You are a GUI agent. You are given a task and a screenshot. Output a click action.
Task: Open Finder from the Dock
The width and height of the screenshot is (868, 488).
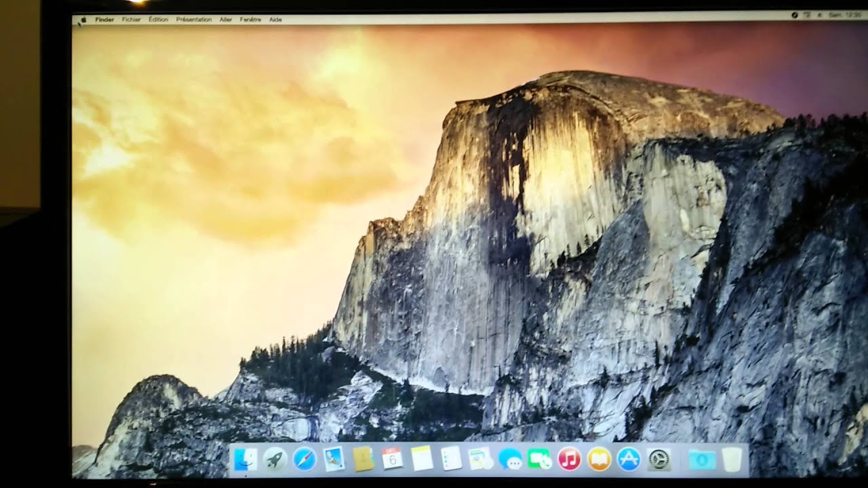point(245,460)
